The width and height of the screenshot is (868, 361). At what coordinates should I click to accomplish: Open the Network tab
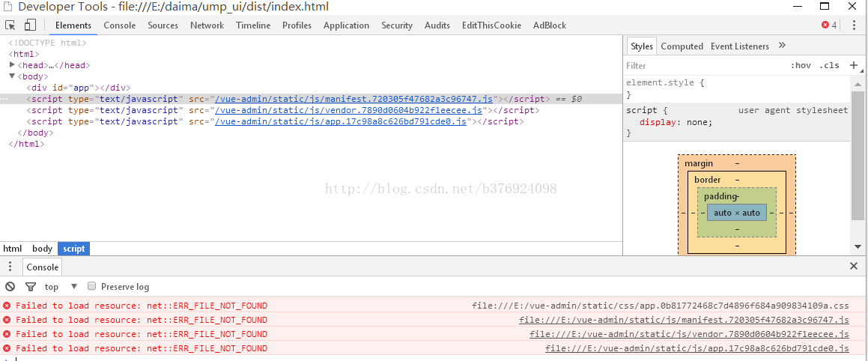207,25
